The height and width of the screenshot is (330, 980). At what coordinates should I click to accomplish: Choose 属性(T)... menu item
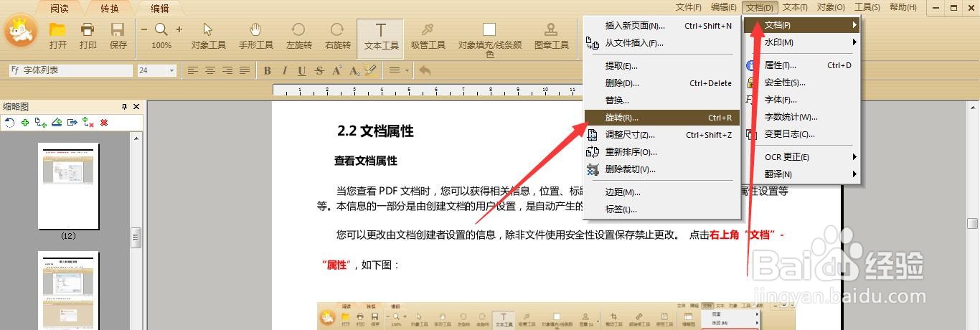(802, 65)
